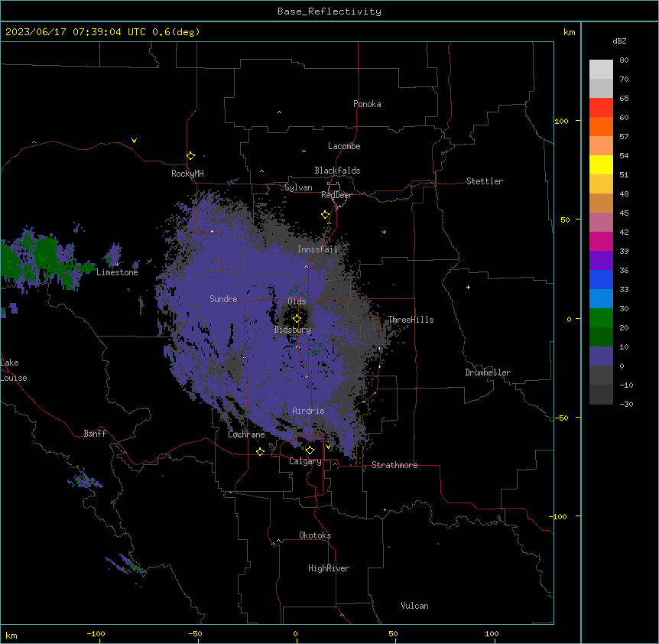Select the Innisfail label
The image size is (659, 644).
click(317, 249)
